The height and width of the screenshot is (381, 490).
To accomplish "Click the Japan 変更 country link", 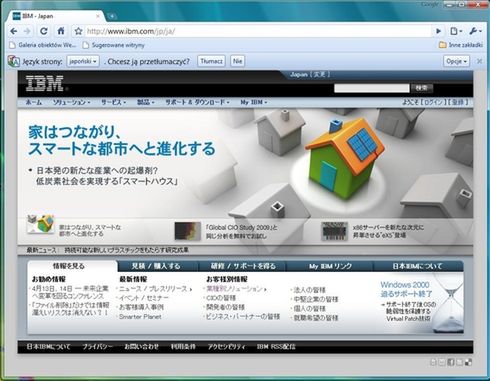I will tap(310, 74).
